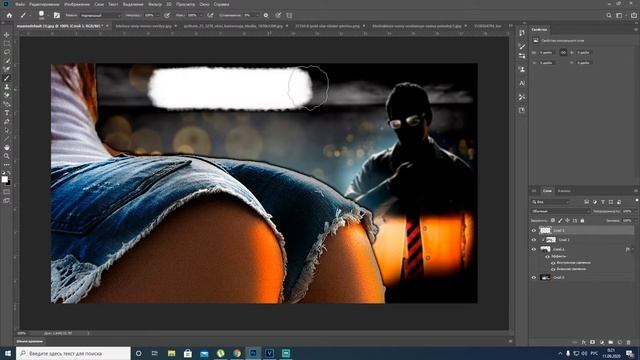
Task: Open the brush opacity dropdown arrow
Action: coord(158,15)
